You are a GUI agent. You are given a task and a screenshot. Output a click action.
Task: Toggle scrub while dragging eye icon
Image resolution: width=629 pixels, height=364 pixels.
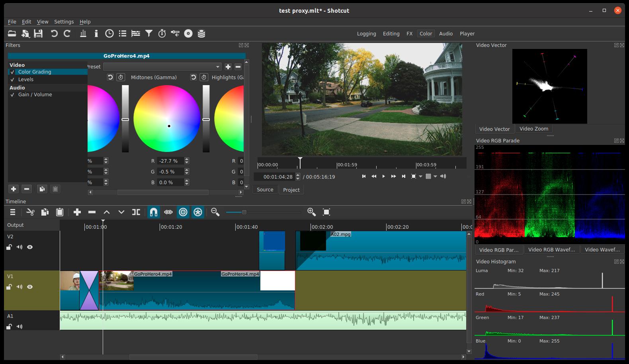[x=168, y=212]
